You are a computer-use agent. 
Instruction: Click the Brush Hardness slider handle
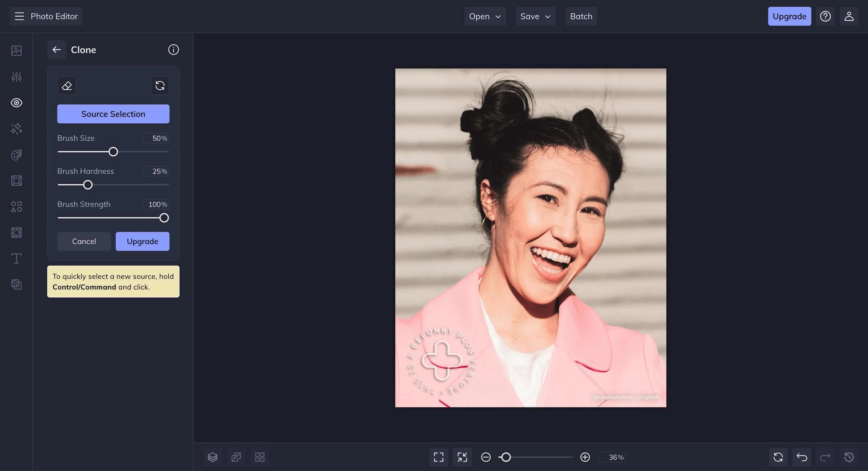click(88, 185)
